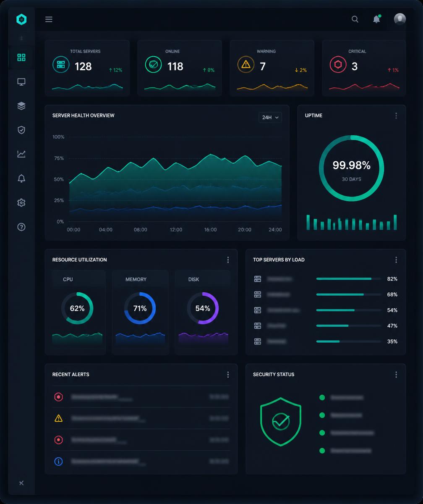The image size is (423, 504).
Task: Click the last green security status dot
Action: (x=322, y=451)
